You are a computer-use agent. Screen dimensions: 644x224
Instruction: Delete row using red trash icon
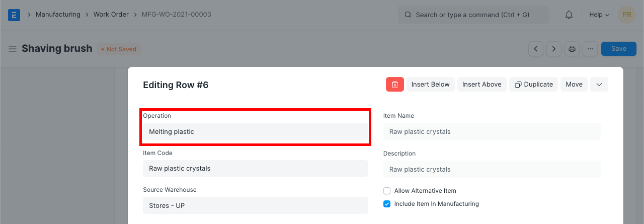[x=395, y=85]
